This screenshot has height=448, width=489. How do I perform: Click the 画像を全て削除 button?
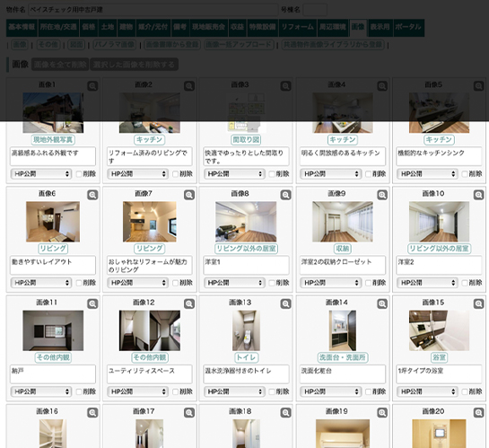[x=60, y=65]
